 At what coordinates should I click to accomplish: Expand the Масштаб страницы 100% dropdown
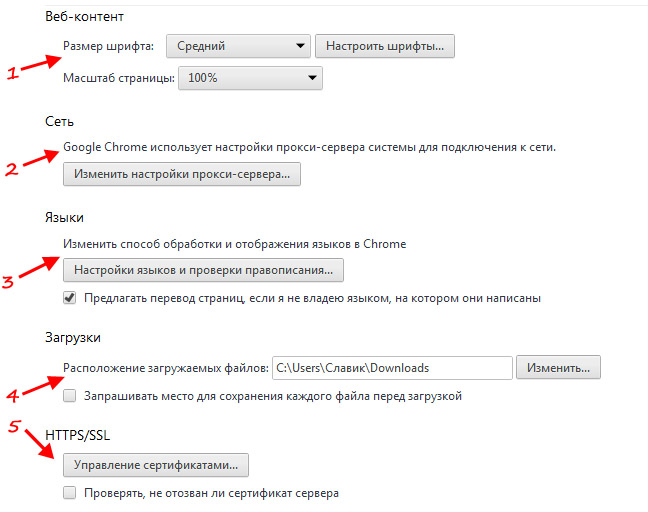[249, 77]
